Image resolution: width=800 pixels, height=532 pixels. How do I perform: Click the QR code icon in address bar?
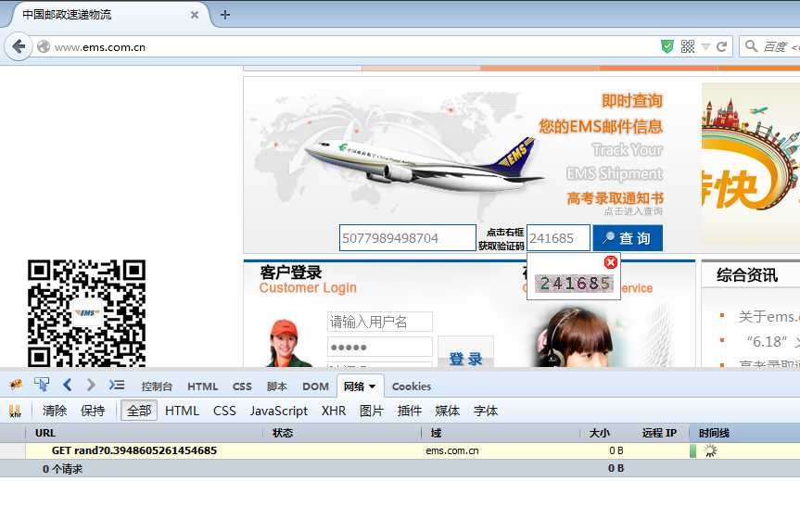point(688,47)
